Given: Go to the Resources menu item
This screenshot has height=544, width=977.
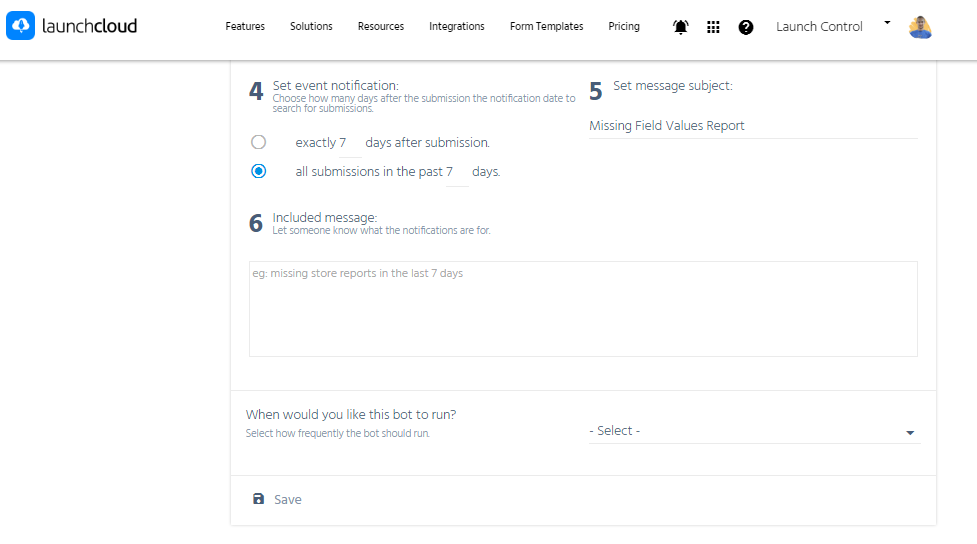Looking at the screenshot, I should 381,27.
